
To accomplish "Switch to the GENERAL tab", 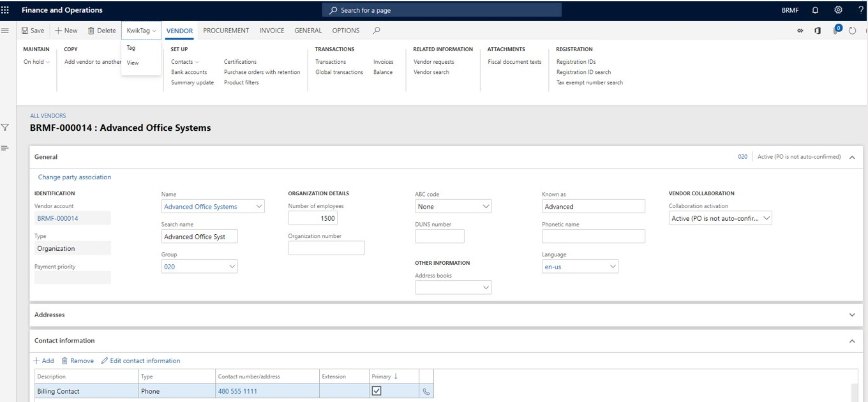I will 308,31.
